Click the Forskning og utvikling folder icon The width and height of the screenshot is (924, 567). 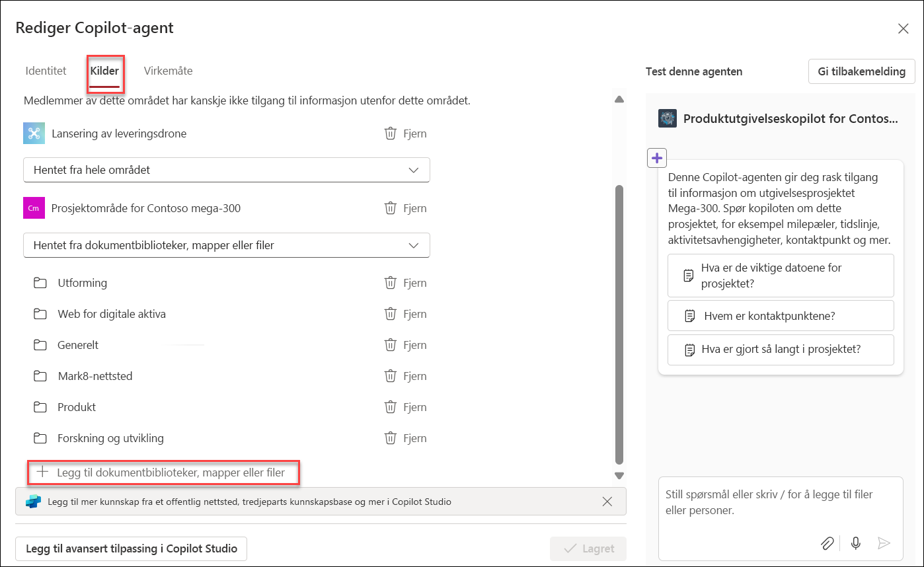40,438
